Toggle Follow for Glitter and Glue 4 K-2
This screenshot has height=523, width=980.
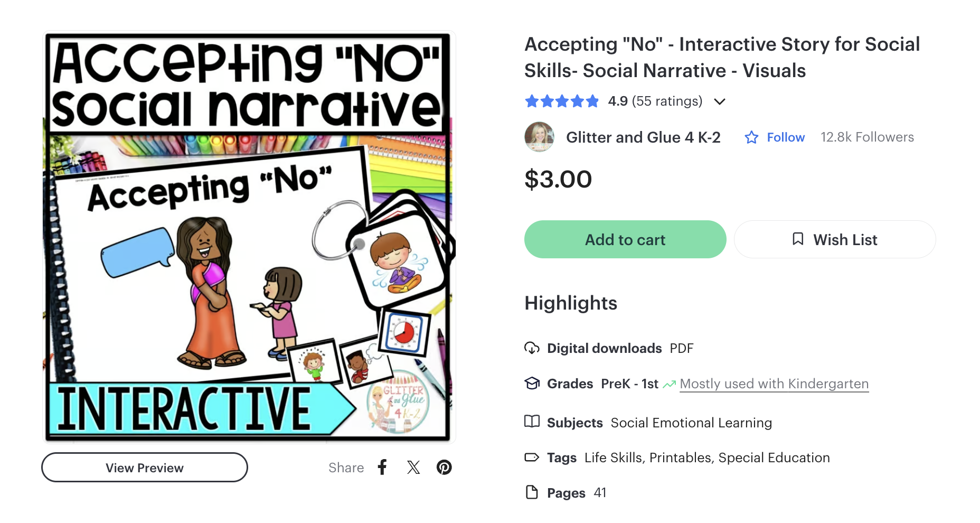786,137
